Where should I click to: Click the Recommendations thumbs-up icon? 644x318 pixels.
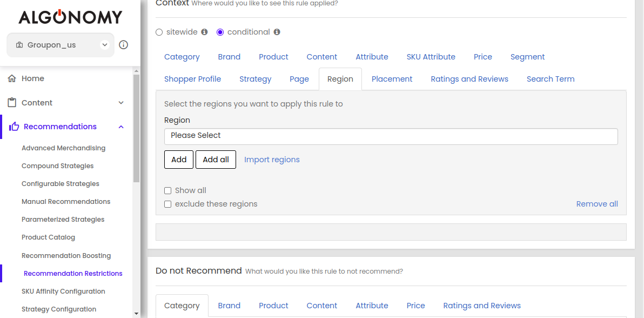(14, 127)
